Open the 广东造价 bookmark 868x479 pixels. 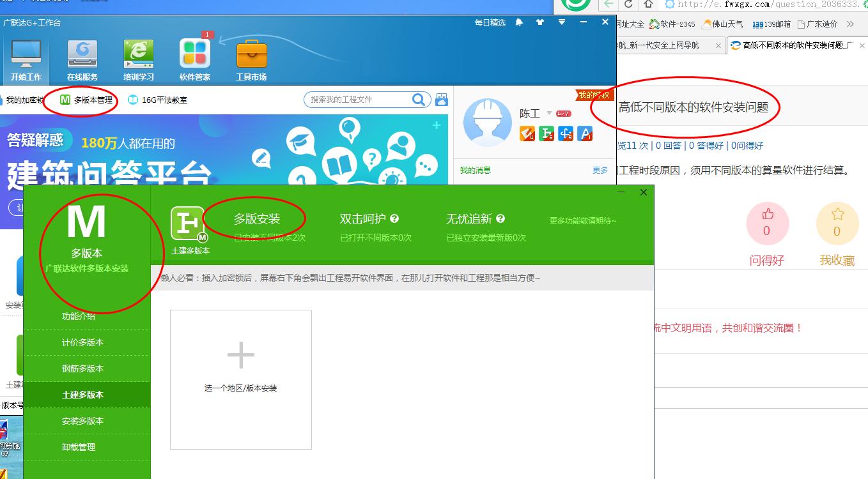[817, 24]
